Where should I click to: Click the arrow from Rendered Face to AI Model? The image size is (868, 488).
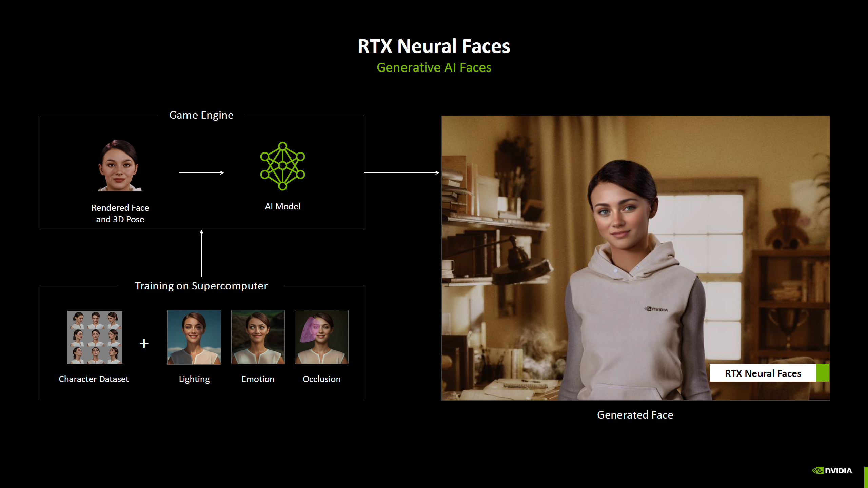point(201,172)
